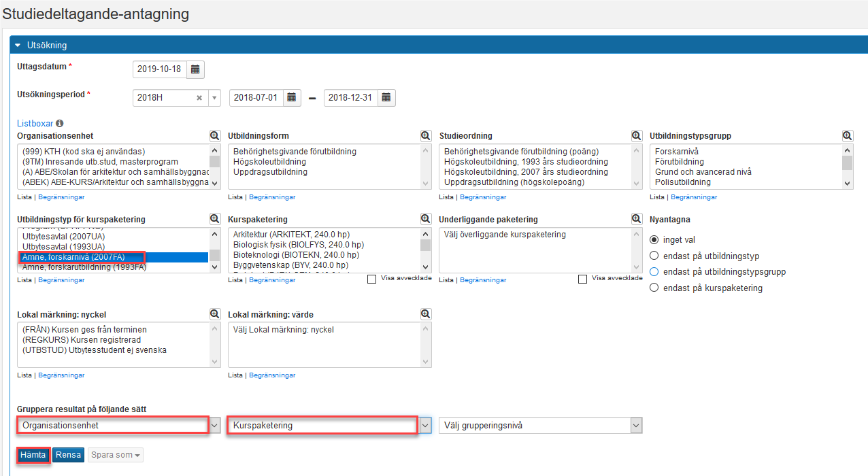Click the Listboxar info icon
This screenshot has height=476, width=868.
[x=60, y=124]
